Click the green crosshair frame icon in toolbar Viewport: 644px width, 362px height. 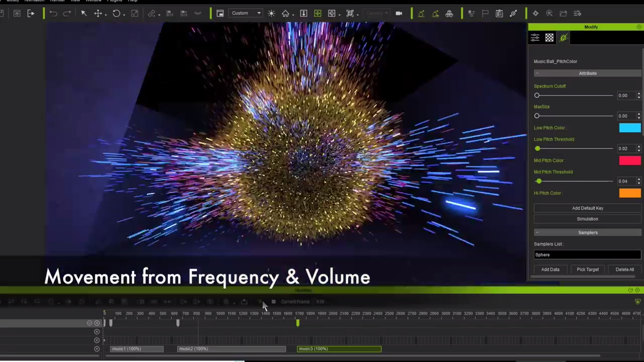point(317,14)
